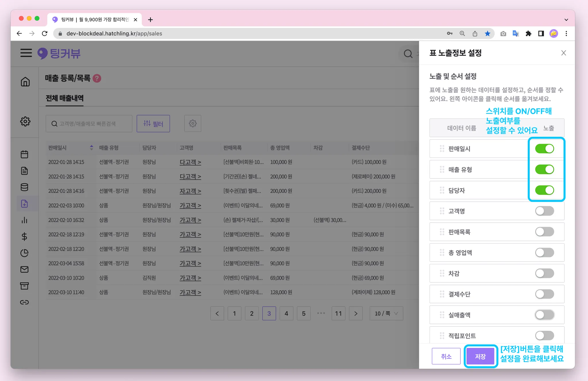The height and width of the screenshot is (381, 588).
Task: Toggle the 결제수단 switch on
Action: [544, 294]
